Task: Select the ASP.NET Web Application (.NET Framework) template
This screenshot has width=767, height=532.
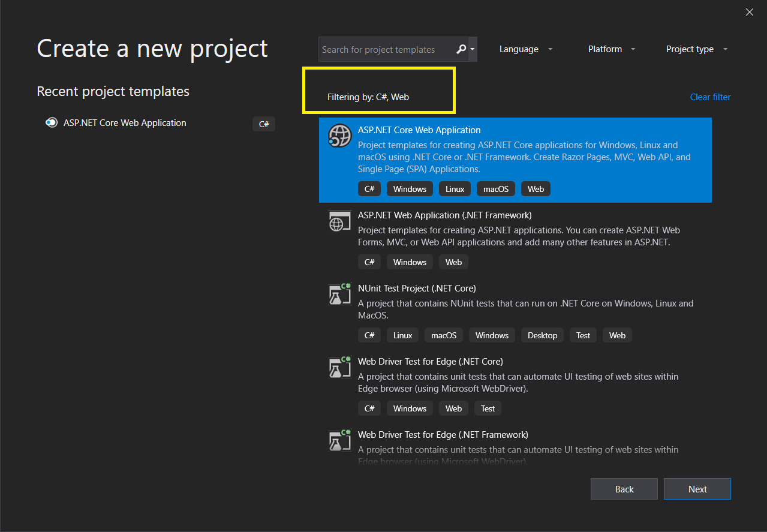Action: pos(515,239)
